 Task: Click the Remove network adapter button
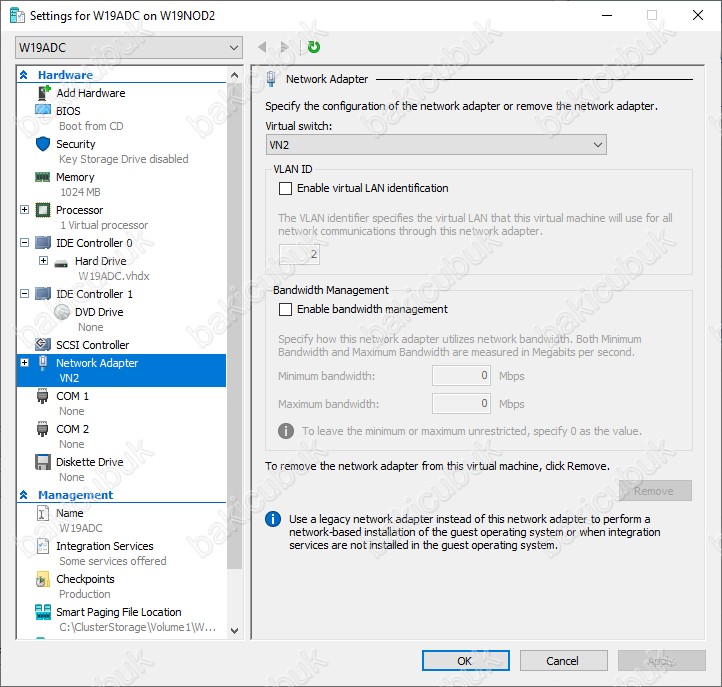point(655,491)
